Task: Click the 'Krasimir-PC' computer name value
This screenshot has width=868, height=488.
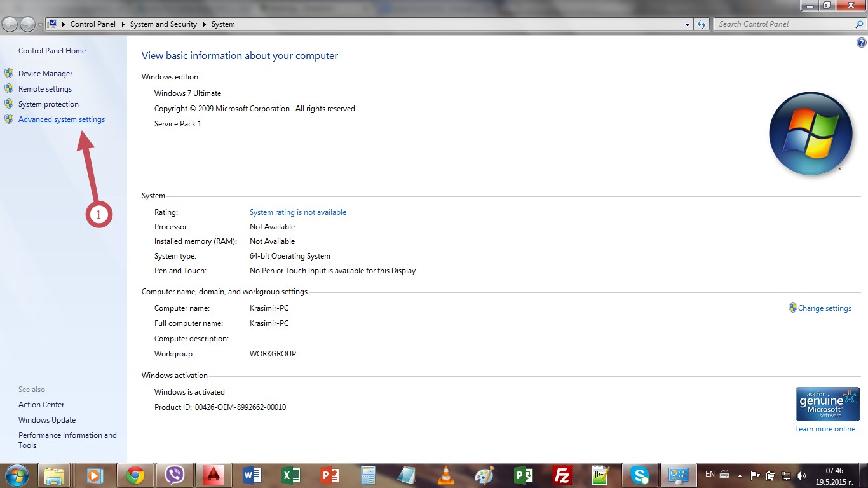Action: pyautogui.click(x=269, y=308)
